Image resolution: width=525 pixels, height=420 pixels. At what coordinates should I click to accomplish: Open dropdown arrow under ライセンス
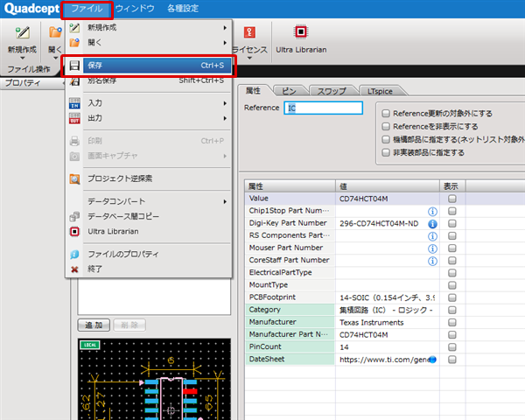click(249, 59)
